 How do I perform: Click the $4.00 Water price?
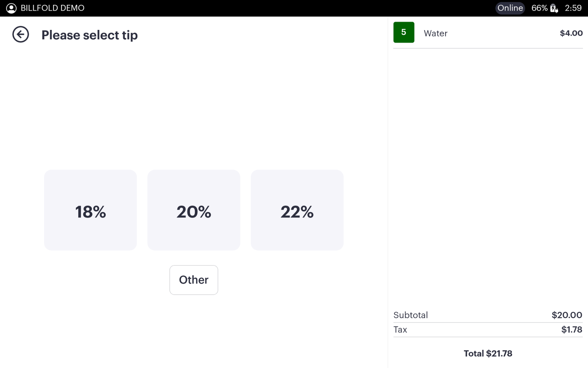coord(571,33)
